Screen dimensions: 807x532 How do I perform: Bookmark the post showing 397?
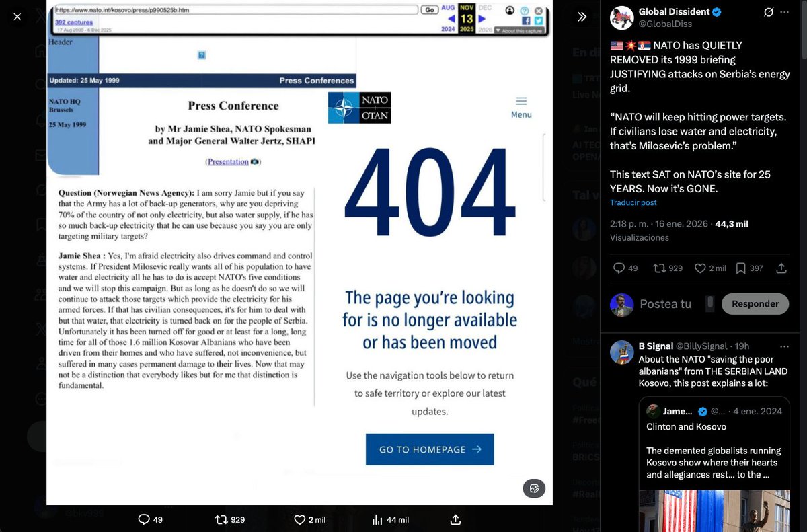pyautogui.click(x=740, y=268)
